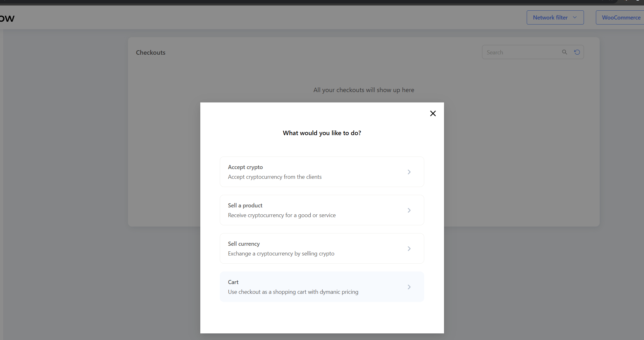
Task: Click the WooCommerce button
Action: 621,18
